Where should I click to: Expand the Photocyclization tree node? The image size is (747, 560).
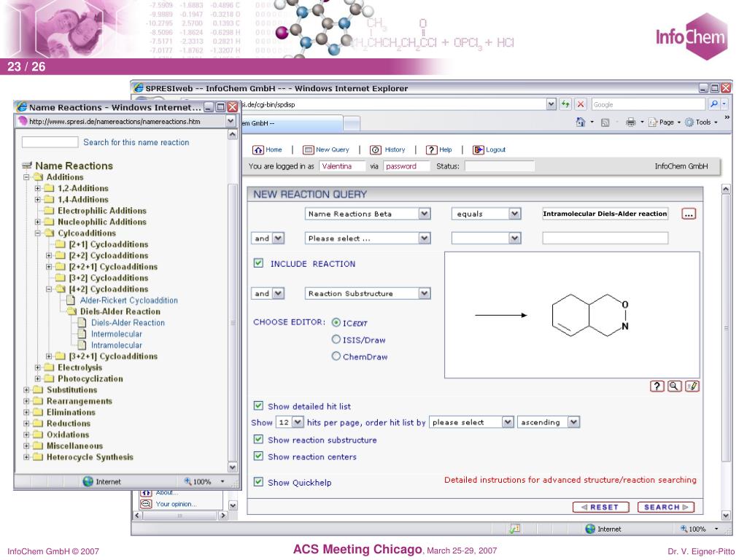(38, 378)
